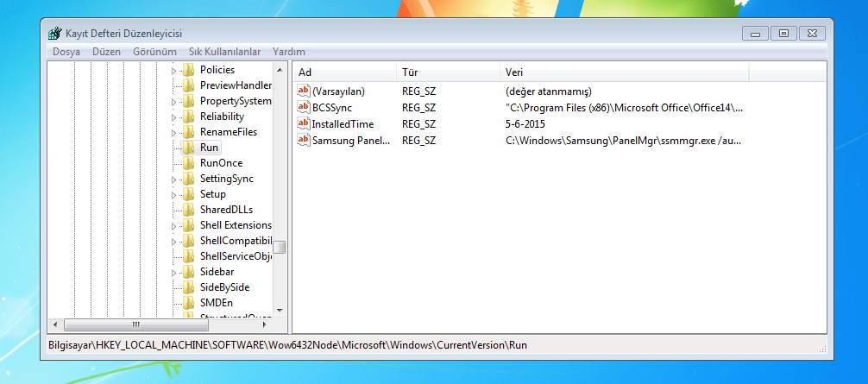The image size is (868, 384).
Task: Click the tree's vertical scrollbar thumb
Action: pyautogui.click(x=280, y=247)
